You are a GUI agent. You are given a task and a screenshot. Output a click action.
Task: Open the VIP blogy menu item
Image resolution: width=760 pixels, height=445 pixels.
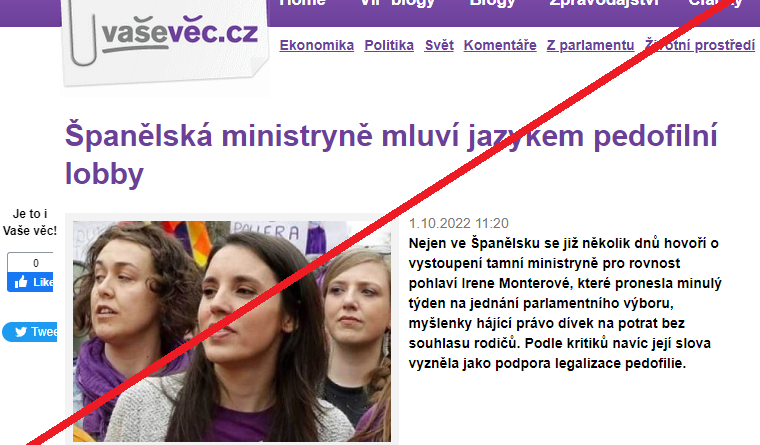coord(397,3)
